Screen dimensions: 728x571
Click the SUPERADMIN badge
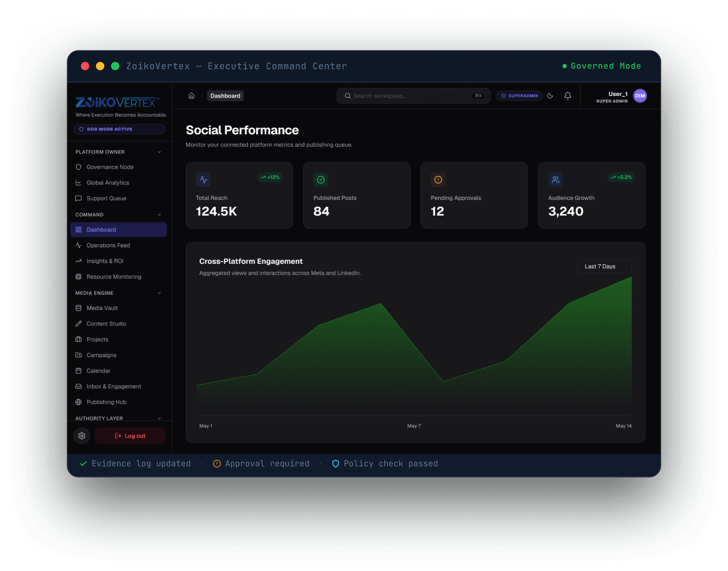(x=519, y=96)
